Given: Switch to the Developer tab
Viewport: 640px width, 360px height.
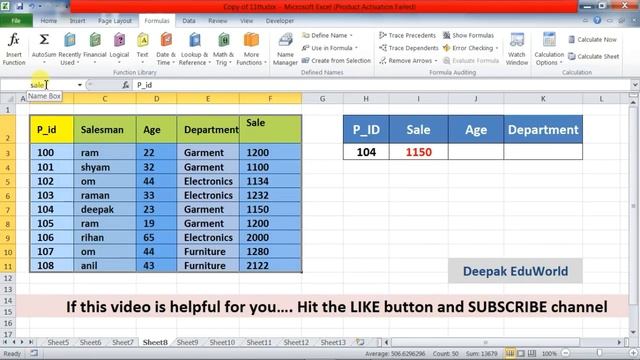Looking at the screenshot, I should 280,20.
